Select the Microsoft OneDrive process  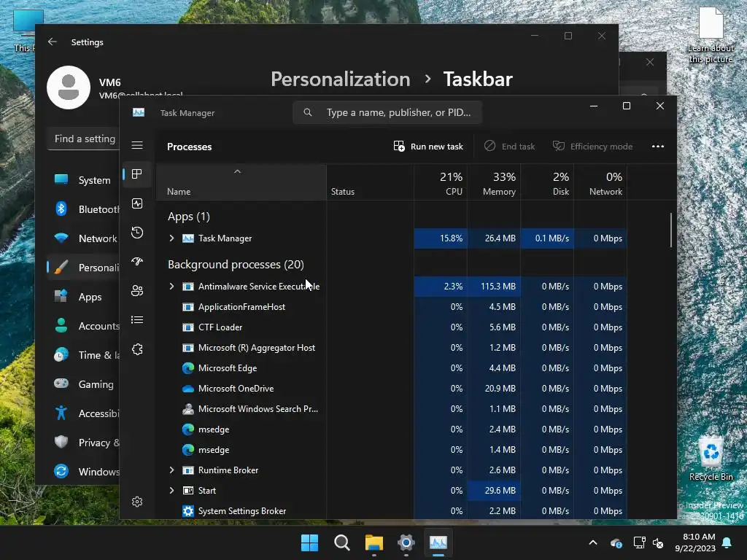coord(236,389)
